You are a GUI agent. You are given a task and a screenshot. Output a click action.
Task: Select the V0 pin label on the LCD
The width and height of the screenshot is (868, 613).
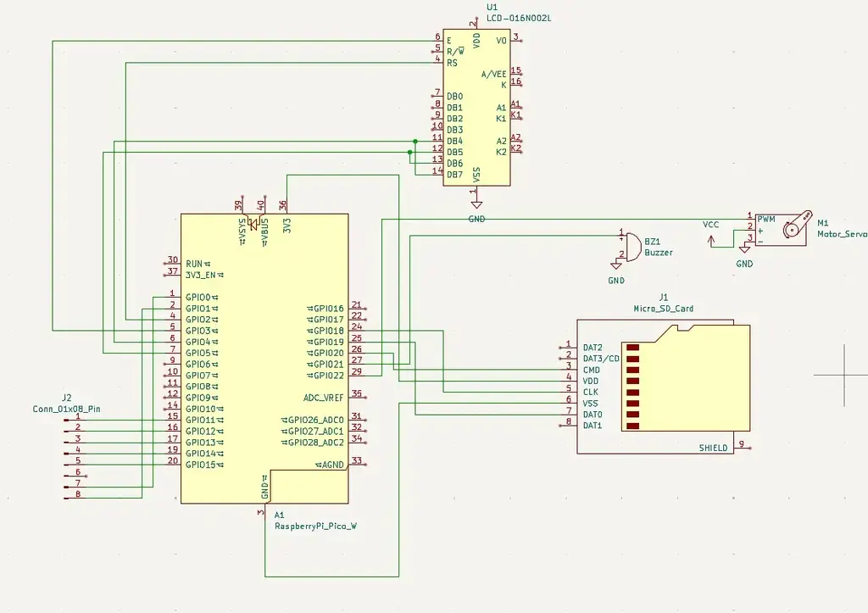[501, 41]
